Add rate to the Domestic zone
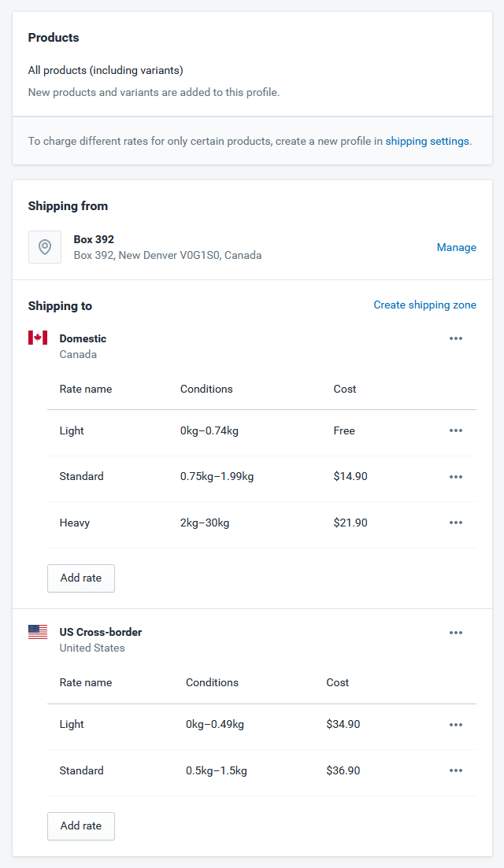This screenshot has width=504, height=868. click(x=81, y=578)
